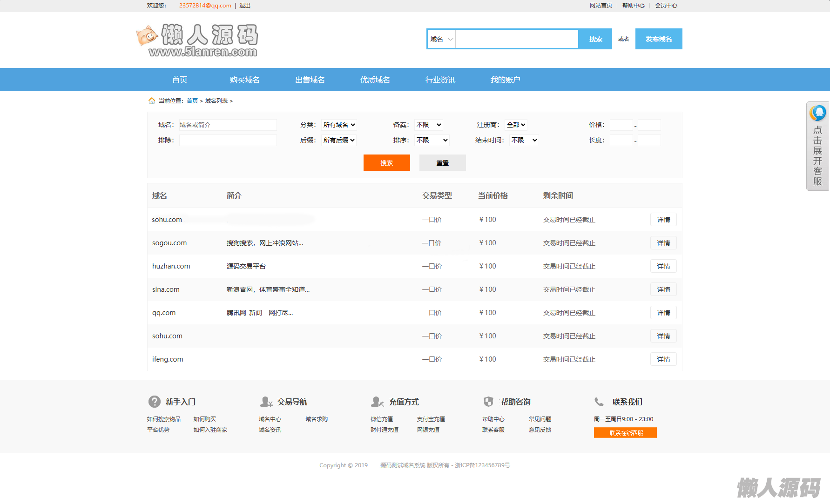Go to 购买域名 in the navigation bar
The width and height of the screenshot is (830, 504).
(245, 80)
